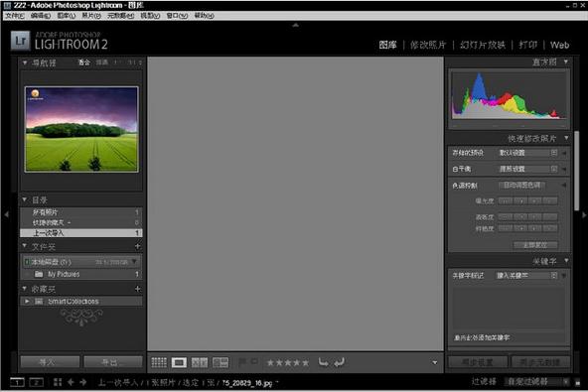The height and width of the screenshot is (392, 588).
Task: Click the Export (导出) button
Action: coord(113,362)
